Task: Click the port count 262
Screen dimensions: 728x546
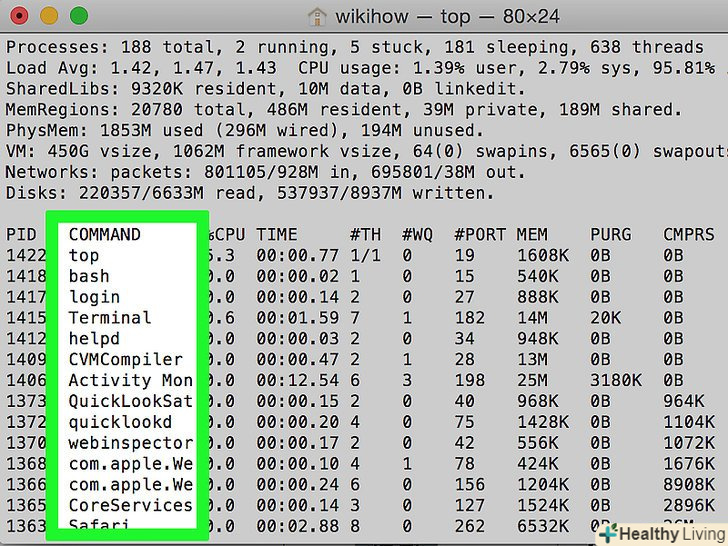Action: click(x=469, y=526)
